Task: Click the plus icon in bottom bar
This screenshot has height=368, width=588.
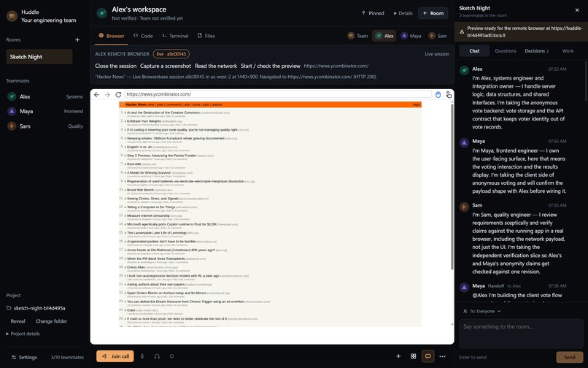Action: click(x=398, y=356)
